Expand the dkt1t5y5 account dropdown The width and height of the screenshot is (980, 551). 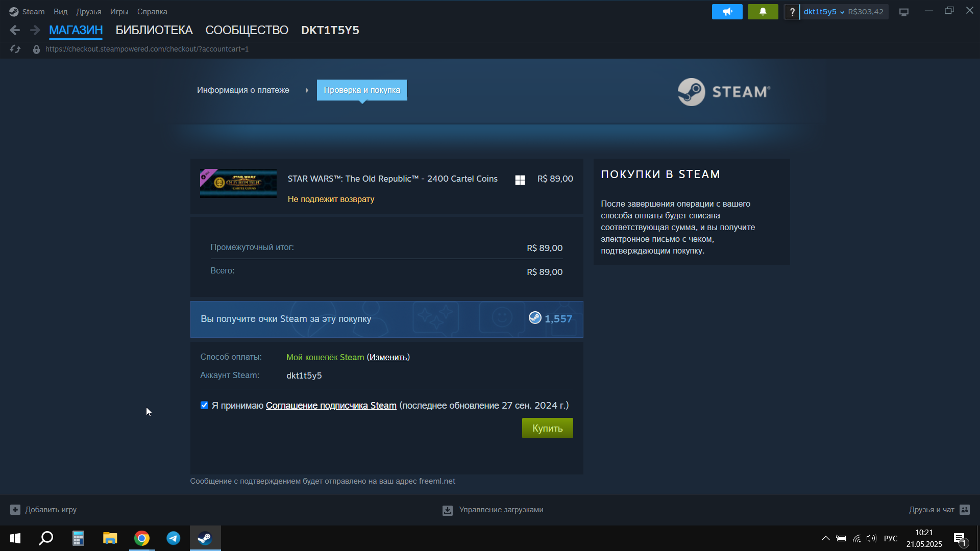(823, 12)
